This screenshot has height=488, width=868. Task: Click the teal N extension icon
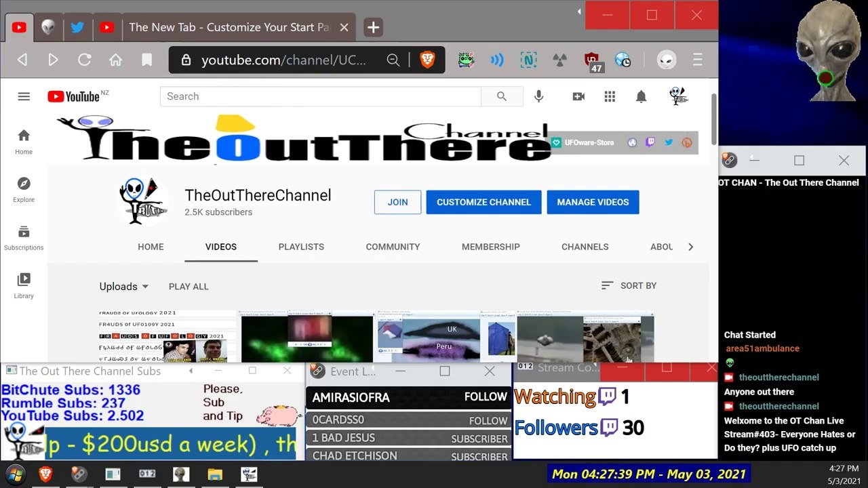[x=528, y=60]
